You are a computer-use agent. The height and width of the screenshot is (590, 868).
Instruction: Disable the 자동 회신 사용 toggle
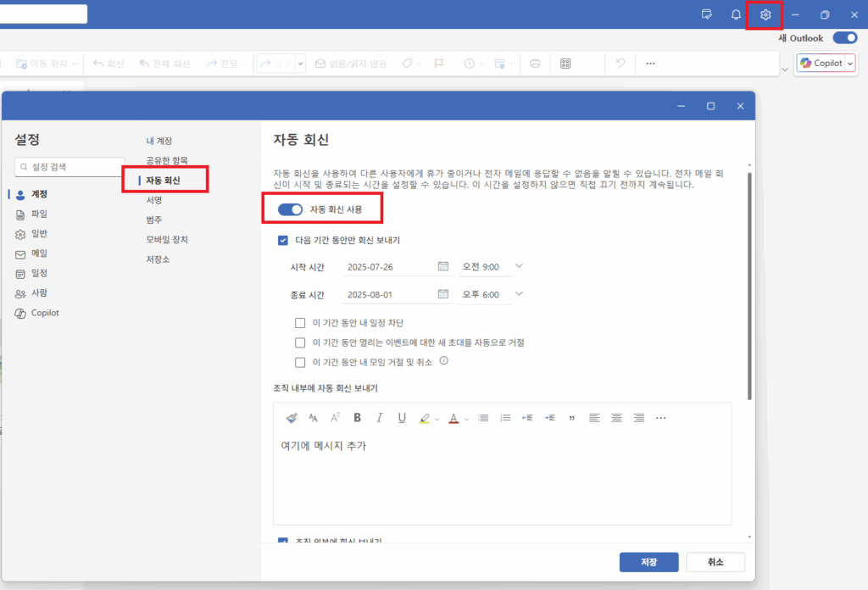pos(289,209)
